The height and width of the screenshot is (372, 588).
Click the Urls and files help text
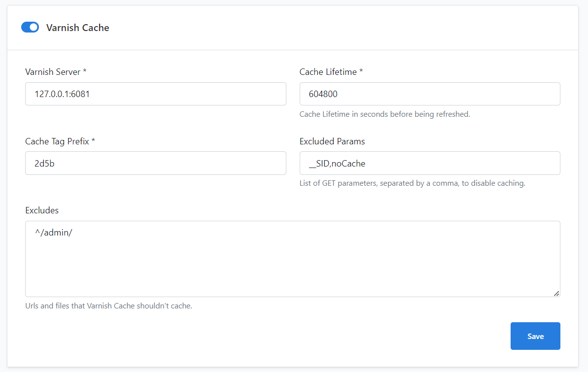(109, 305)
